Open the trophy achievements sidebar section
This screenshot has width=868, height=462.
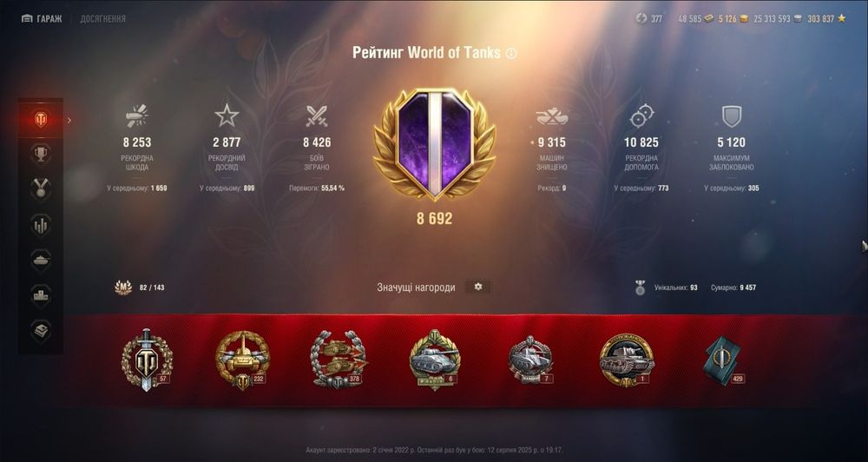coord(41,154)
